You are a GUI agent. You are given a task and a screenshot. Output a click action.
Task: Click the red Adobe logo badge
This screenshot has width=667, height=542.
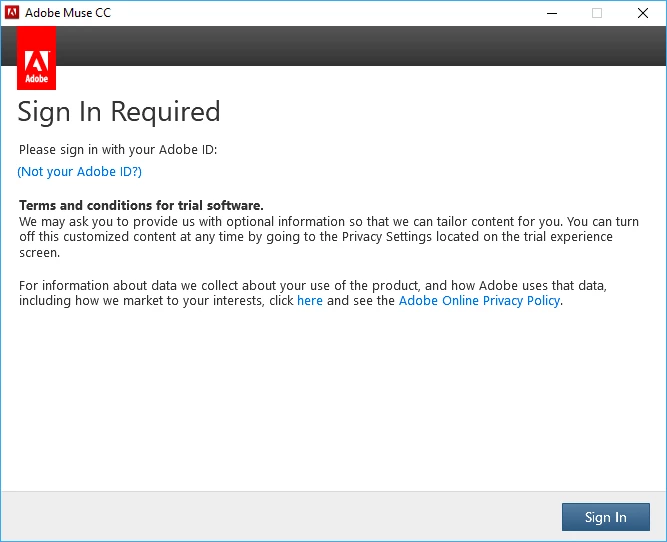click(x=37, y=58)
